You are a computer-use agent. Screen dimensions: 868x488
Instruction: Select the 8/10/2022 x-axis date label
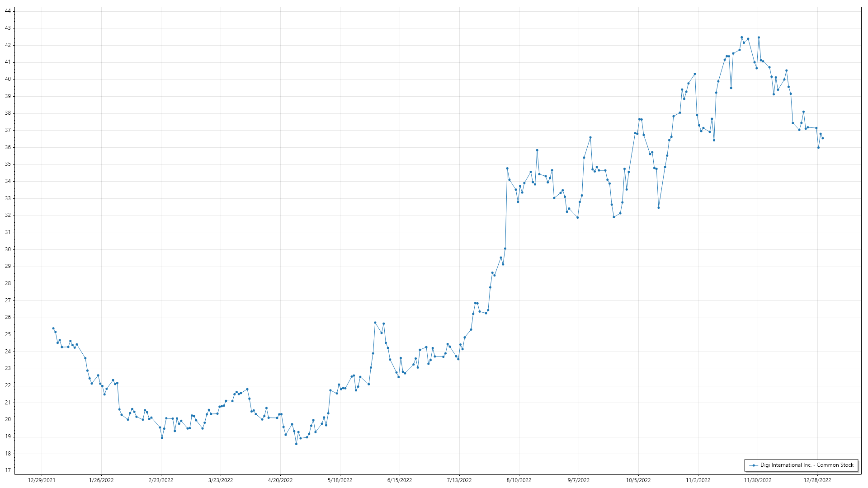click(x=519, y=480)
